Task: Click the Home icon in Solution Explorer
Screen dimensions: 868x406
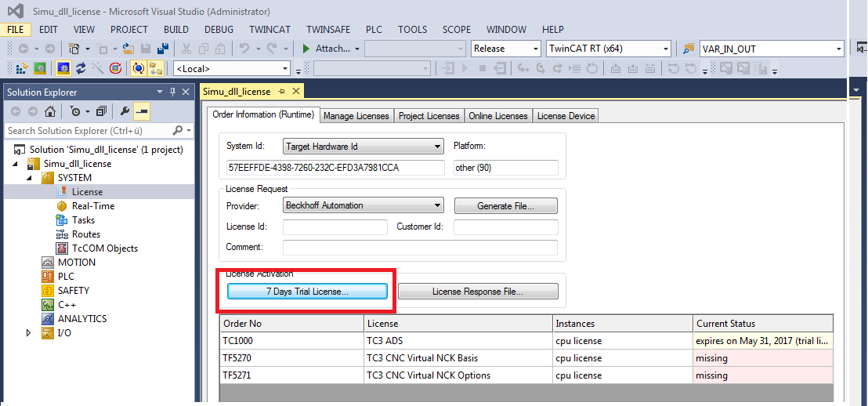Action: tap(50, 111)
